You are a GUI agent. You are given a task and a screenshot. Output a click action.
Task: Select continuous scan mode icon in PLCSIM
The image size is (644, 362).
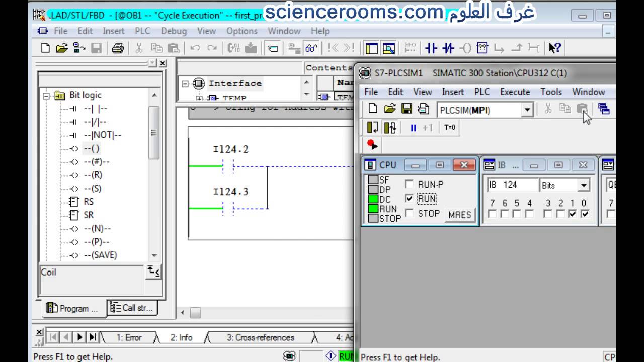coord(390,128)
